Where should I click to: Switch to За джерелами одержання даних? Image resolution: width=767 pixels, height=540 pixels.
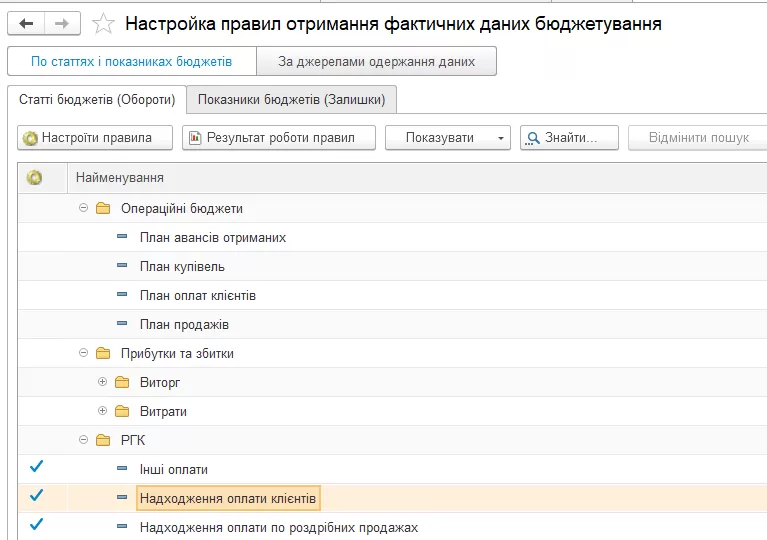(376, 61)
